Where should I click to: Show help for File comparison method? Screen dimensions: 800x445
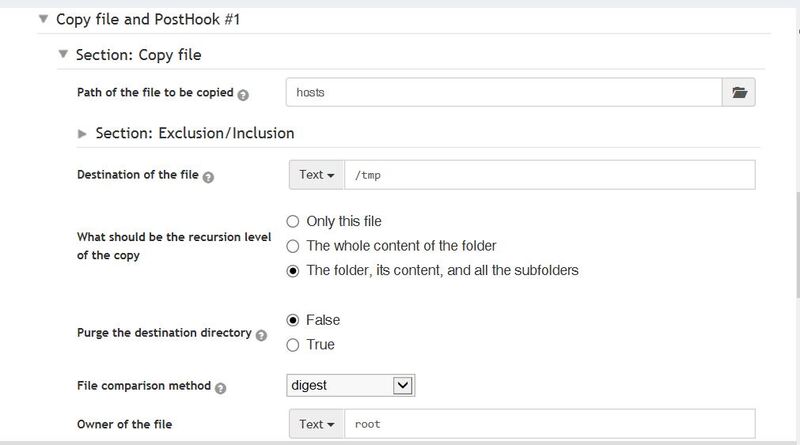(x=220, y=388)
